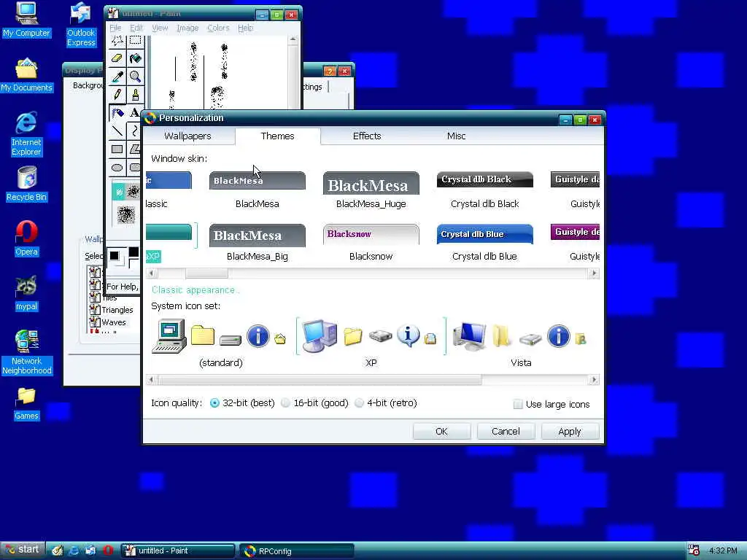Click Internet Explorer quick launch icon
The height and width of the screenshot is (560, 747).
[74, 551]
